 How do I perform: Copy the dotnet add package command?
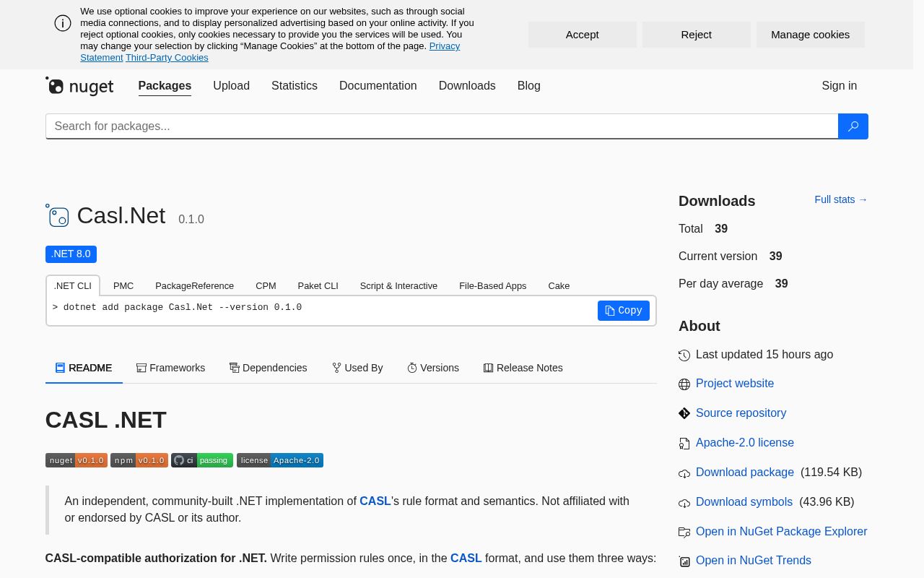624,311
